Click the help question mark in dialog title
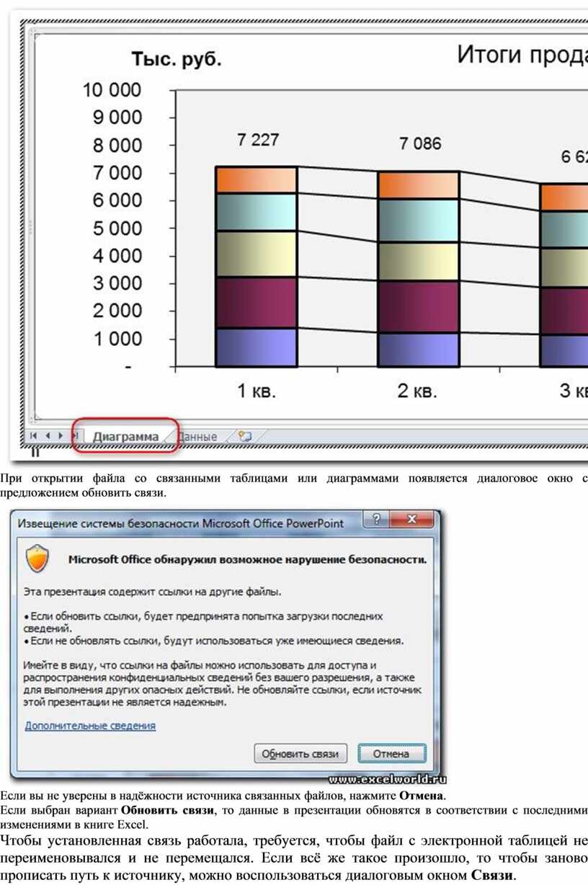Image resolution: width=588 pixels, height=885 pixels. click(x=376, y=519)
